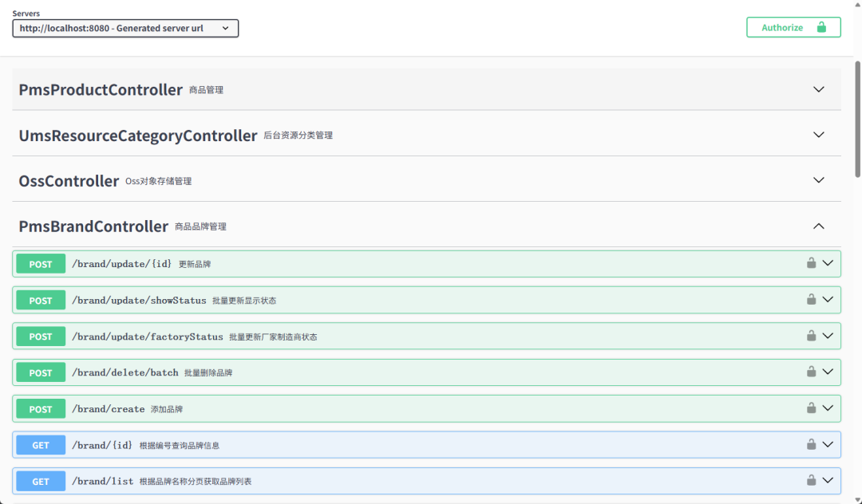
Task: Click the POST badge on /brand/create
Action: [40, 408]
